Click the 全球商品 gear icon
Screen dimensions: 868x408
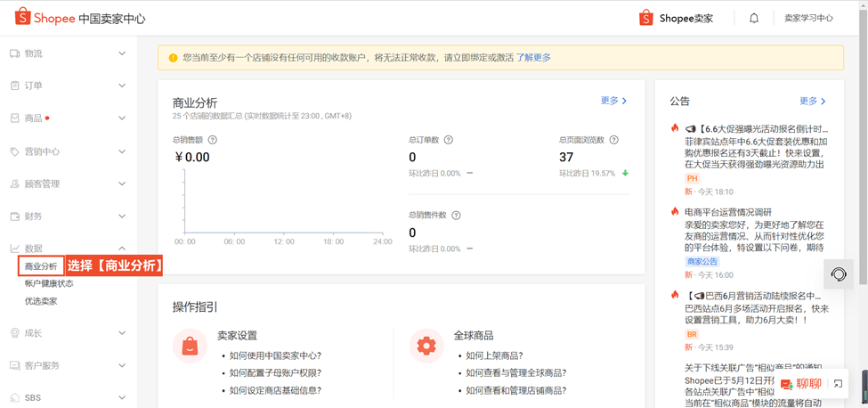(x=426, y=346)
